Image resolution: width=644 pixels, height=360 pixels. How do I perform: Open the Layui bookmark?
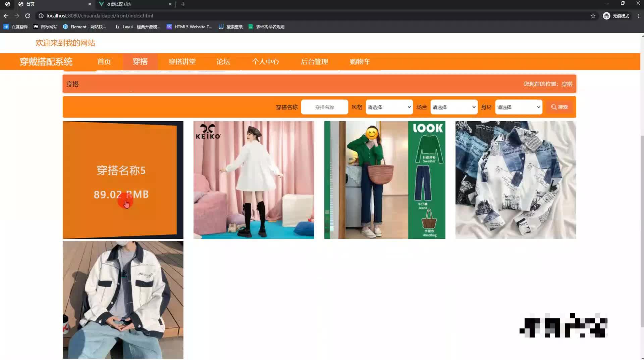point(138,27)
